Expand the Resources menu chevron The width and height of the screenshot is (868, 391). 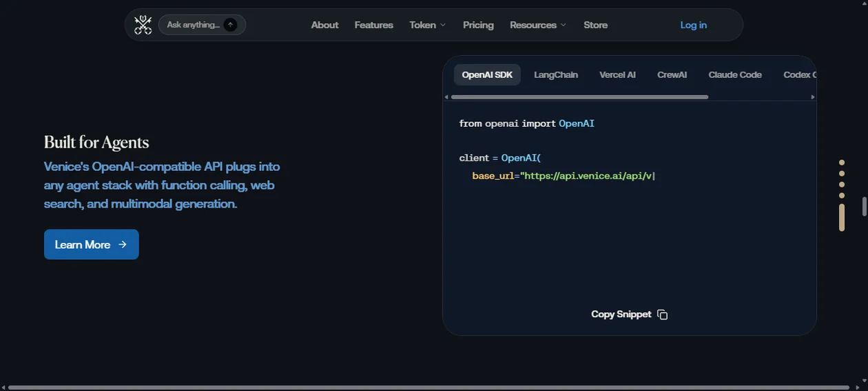(x=564, y=26)
